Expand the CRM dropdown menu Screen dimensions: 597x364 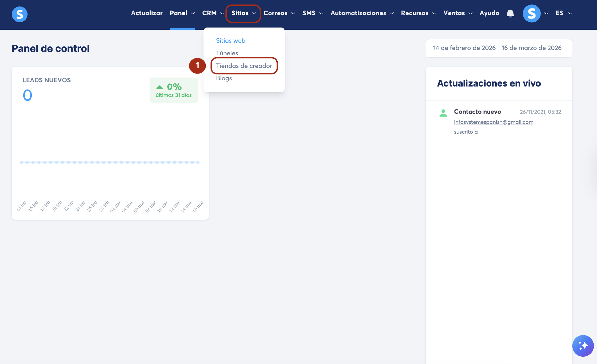(x=213, y=13)
